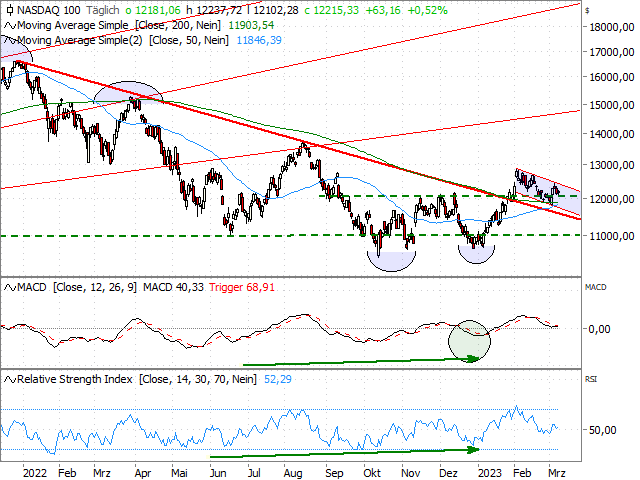The height and width of the screenshot is (480, 640).
Task: Click the Jun time axis label
Action: click(218, 473)
